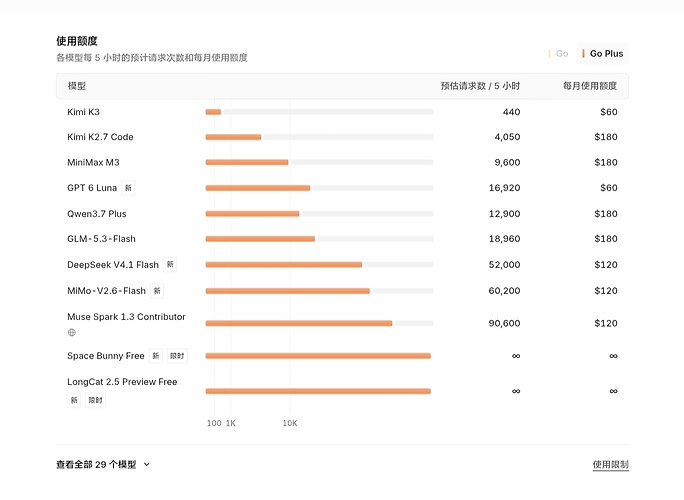Viewport: 684px width, 500px height.
Task: Select the Muse Spark 1.3 Contributor name
Action: point(127,317)
